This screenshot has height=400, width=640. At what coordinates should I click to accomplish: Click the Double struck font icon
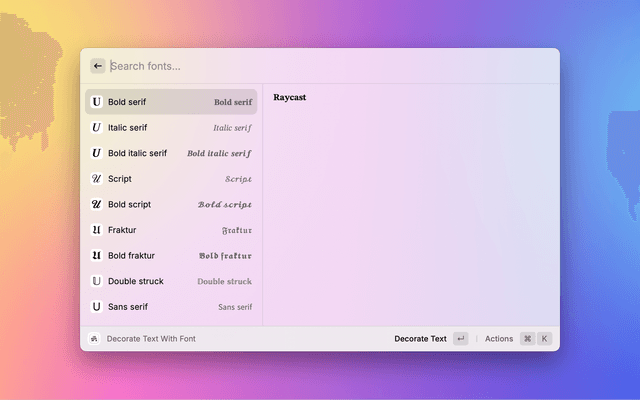[96, 281]
